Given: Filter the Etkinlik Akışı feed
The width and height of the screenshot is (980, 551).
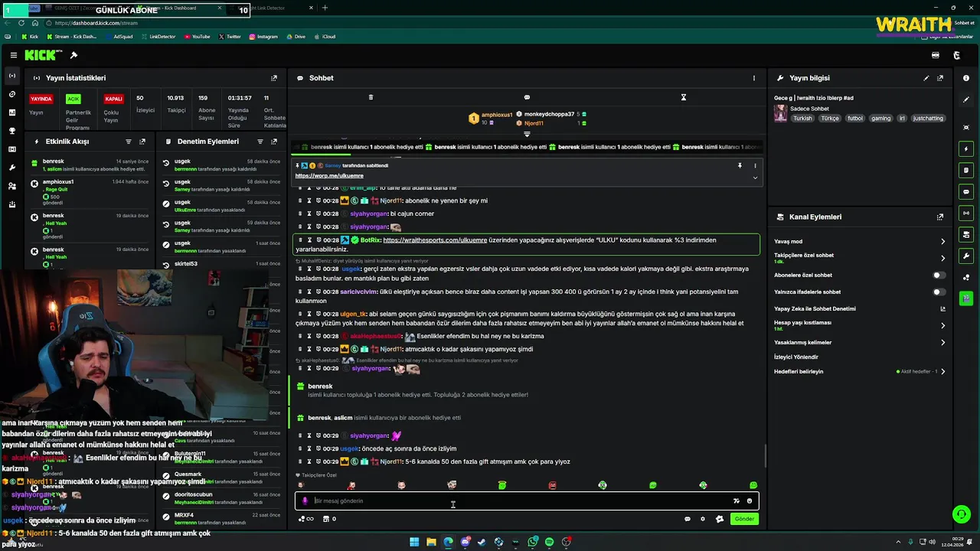Looking at the screenshot, I should [x=128, y=142].
